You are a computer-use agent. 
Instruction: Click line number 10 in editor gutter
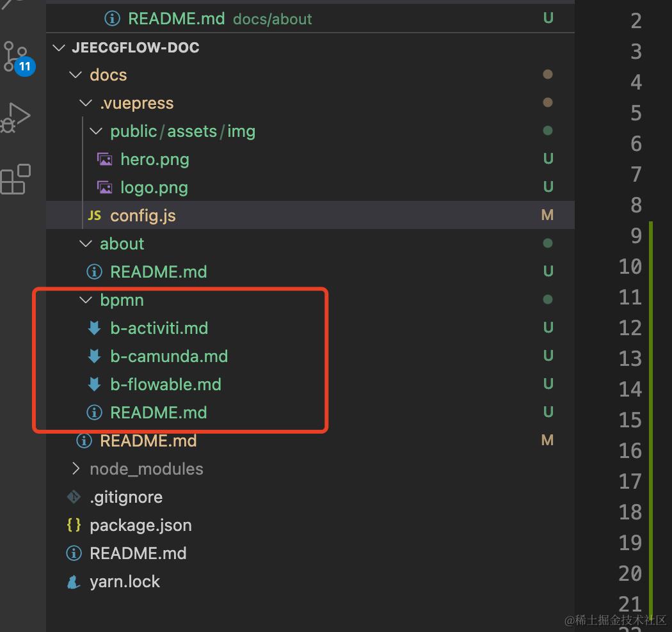tap(630, 267)
